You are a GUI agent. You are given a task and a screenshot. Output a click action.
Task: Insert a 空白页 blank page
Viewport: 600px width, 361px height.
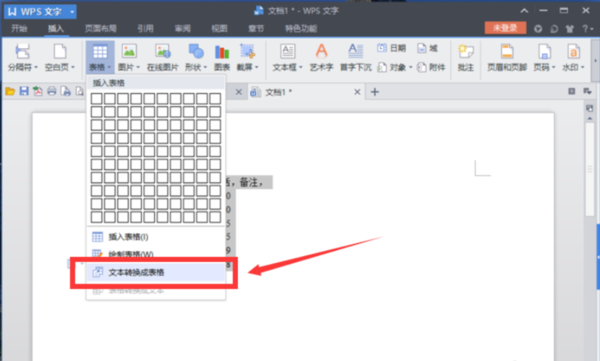click(x=59, y=57)
